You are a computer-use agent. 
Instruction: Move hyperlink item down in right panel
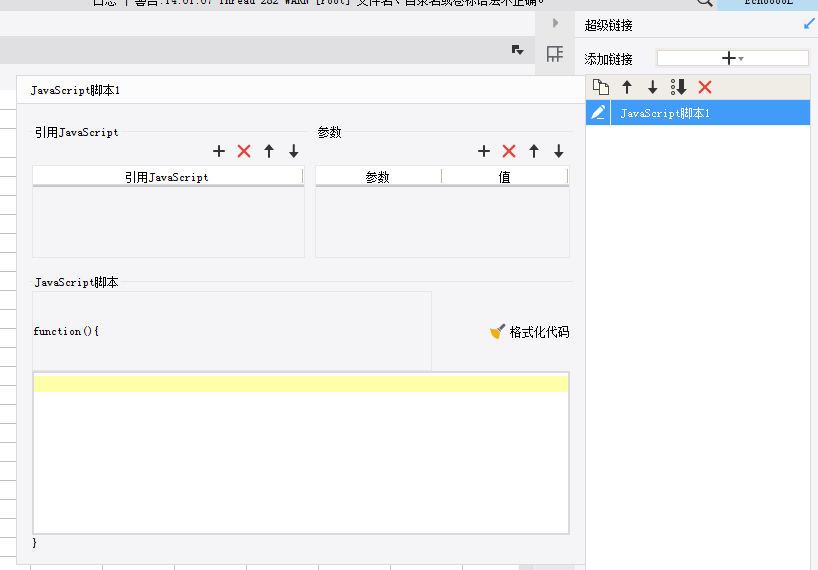point(653,87)
